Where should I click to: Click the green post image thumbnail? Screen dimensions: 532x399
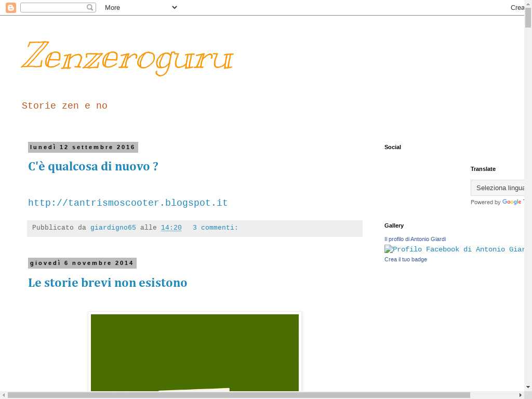pos(195,352)
